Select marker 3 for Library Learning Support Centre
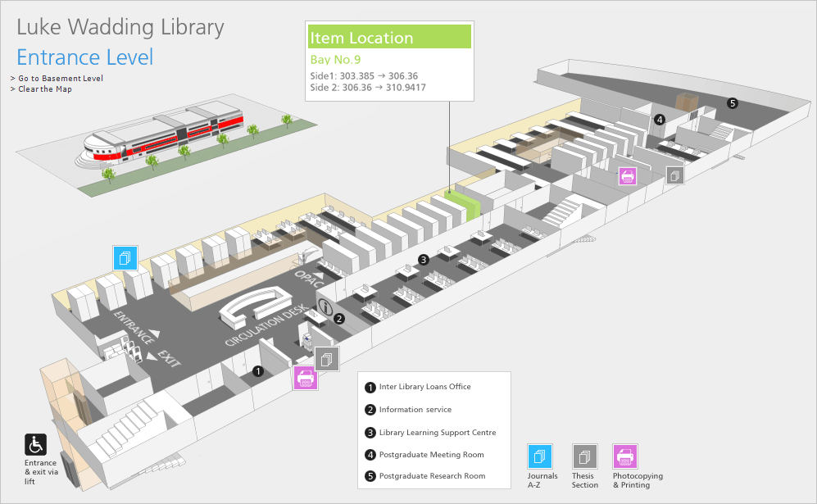This screenshot has width=817, height=504. click(424, 259)
